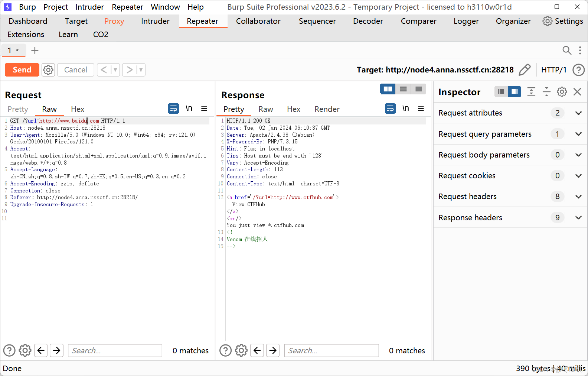The width and height of the screenshot is (588, 376).
Task: Toggle non-printable chars in request
Action: tap(189, 108)
